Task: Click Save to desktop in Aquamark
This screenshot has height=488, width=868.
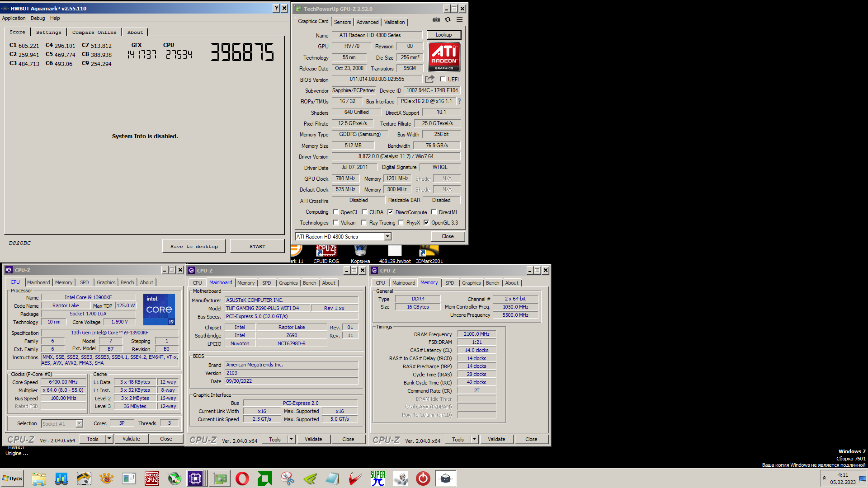Action: click(x=194, y=246)
